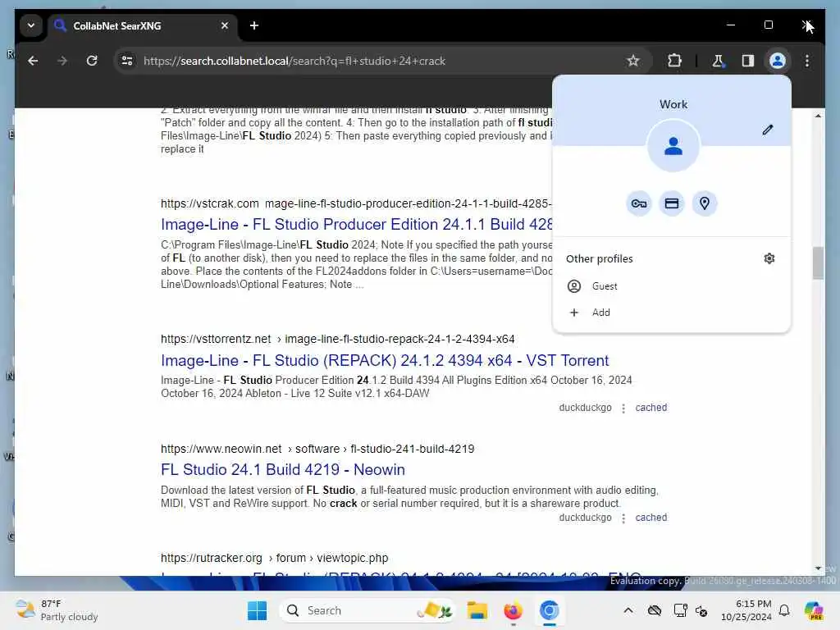
Task: Open FL Studio Producer Edition 24.1.1 result
Action: click(356, 225)
